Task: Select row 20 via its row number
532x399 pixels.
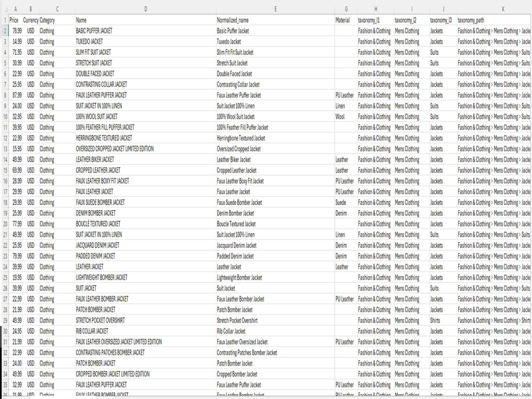Action: pos(5,224)
